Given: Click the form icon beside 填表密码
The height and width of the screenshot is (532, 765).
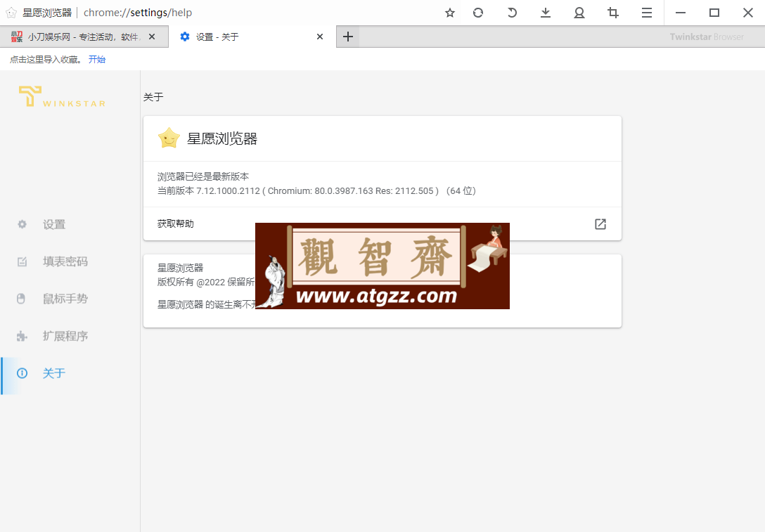Looking at the screenshot, I should coord(22,261).
